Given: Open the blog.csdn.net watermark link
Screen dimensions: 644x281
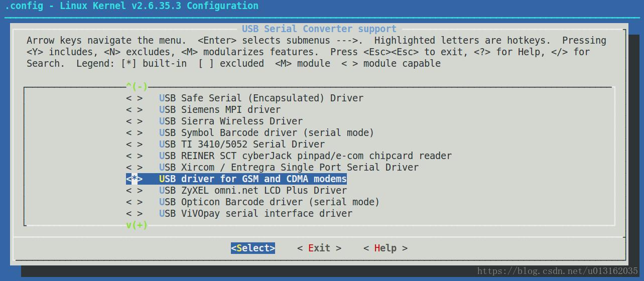Looking at the screenshot, I should (x=557, y=271).
